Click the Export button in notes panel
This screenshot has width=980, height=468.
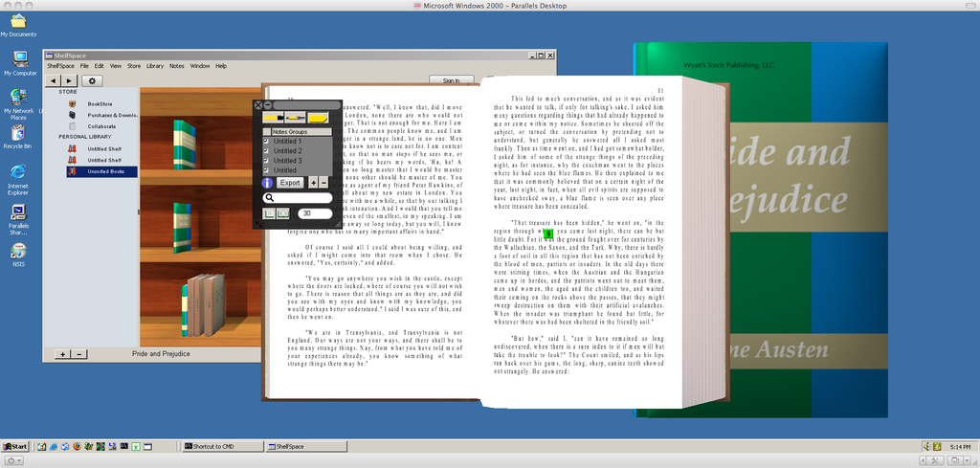pos(290,183)
